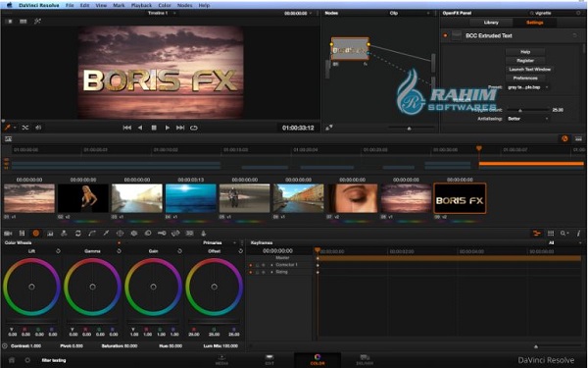The image size is (588, 368).
Task: Open the Sizing palette icon
Action: coord(175,234)
